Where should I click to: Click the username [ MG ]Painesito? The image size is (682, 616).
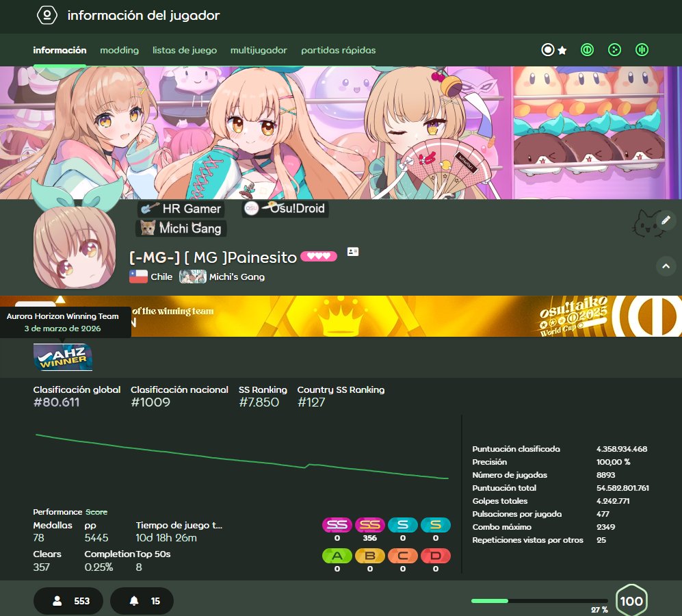(x=241, y=257)
